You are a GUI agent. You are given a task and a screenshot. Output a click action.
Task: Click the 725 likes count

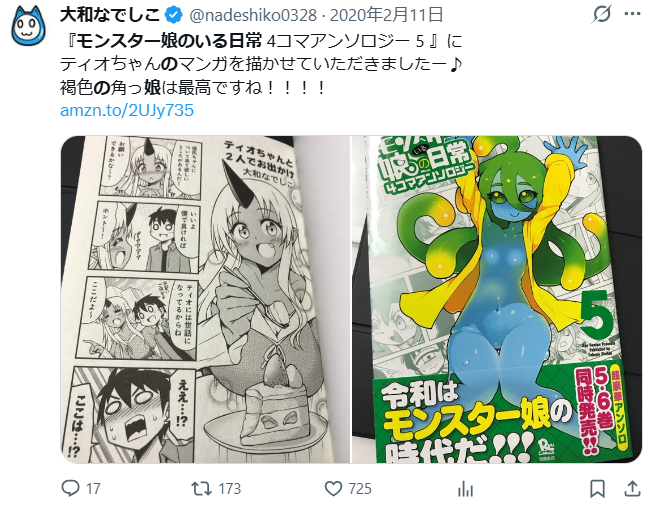360,489
